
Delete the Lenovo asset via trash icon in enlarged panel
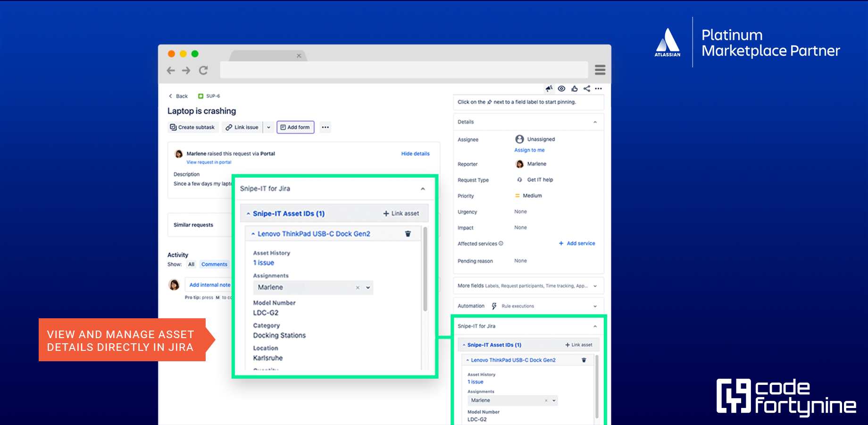pyautogui.click(x=408, y=234)
